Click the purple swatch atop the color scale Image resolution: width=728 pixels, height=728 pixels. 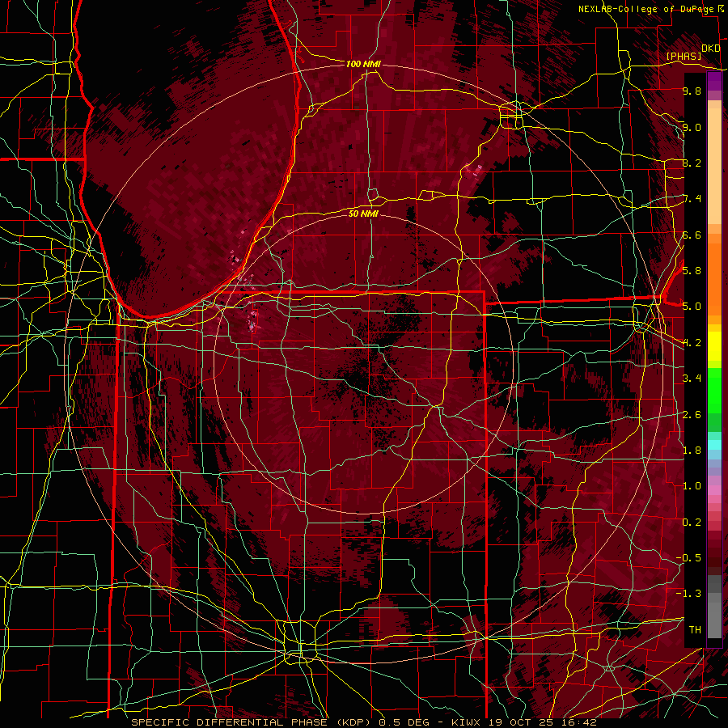(x=714, y=81)
